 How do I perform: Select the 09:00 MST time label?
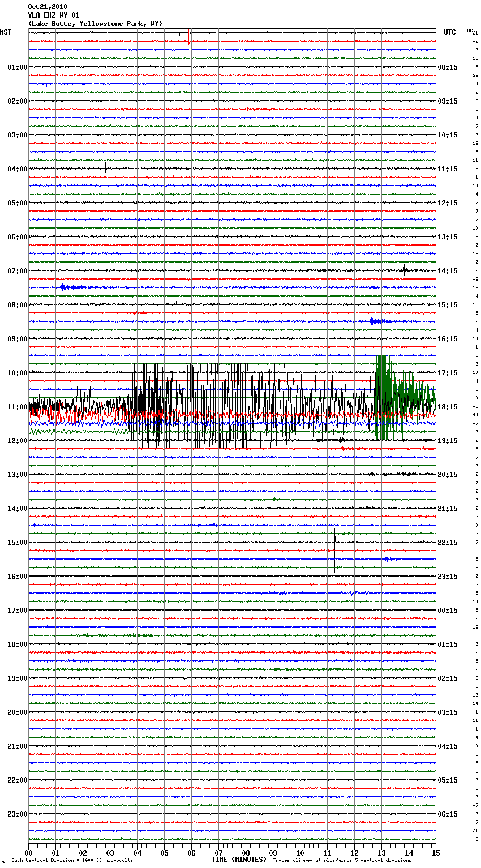point(18,339)
